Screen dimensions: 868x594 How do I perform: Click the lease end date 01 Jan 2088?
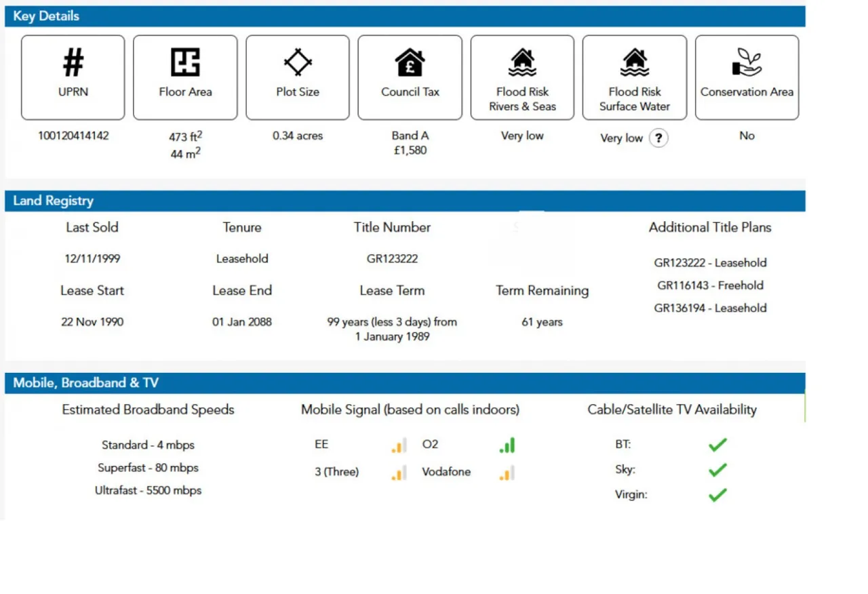click(242, 322)
